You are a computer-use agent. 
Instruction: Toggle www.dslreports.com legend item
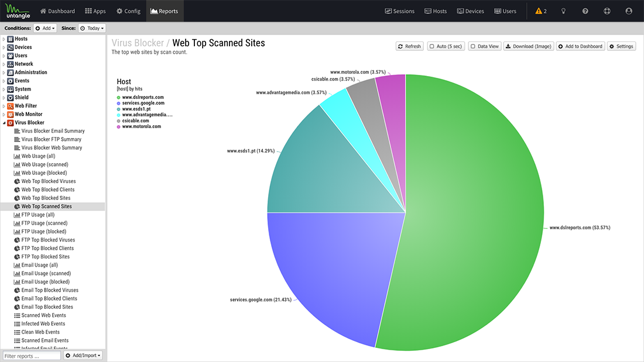pos(140,97)
